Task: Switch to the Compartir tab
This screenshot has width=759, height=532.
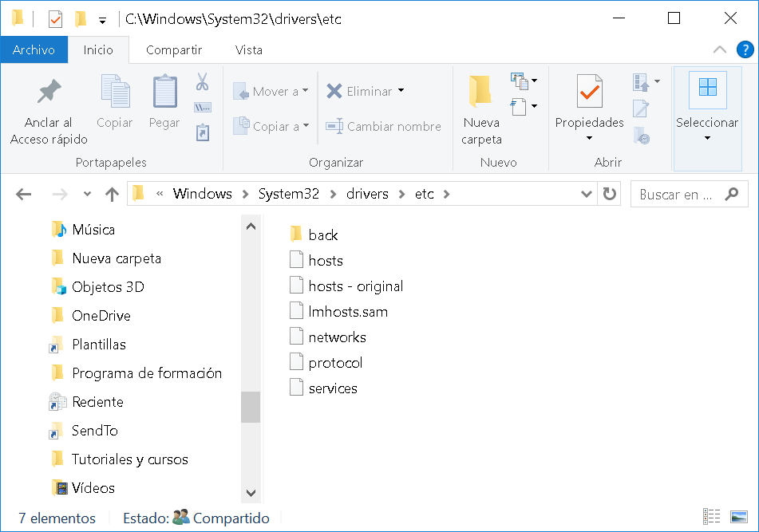Action: pos(174,49)
